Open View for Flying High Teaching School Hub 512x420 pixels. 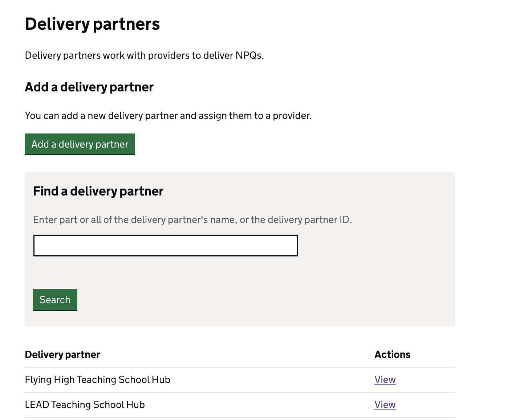[385, 379]
